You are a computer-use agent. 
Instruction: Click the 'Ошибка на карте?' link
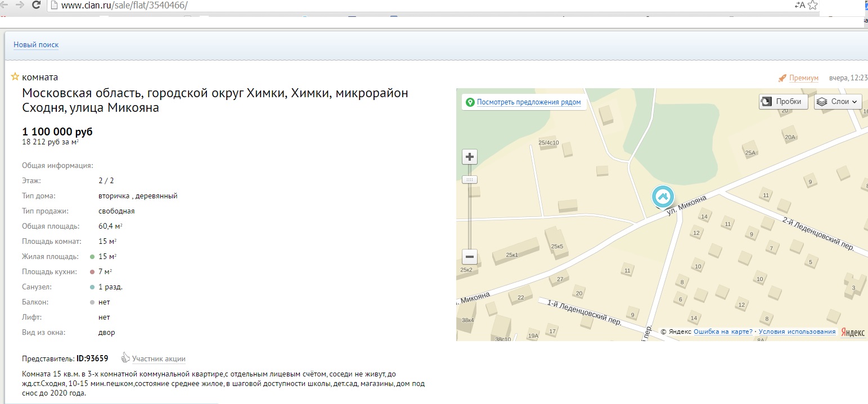[723, 332]
